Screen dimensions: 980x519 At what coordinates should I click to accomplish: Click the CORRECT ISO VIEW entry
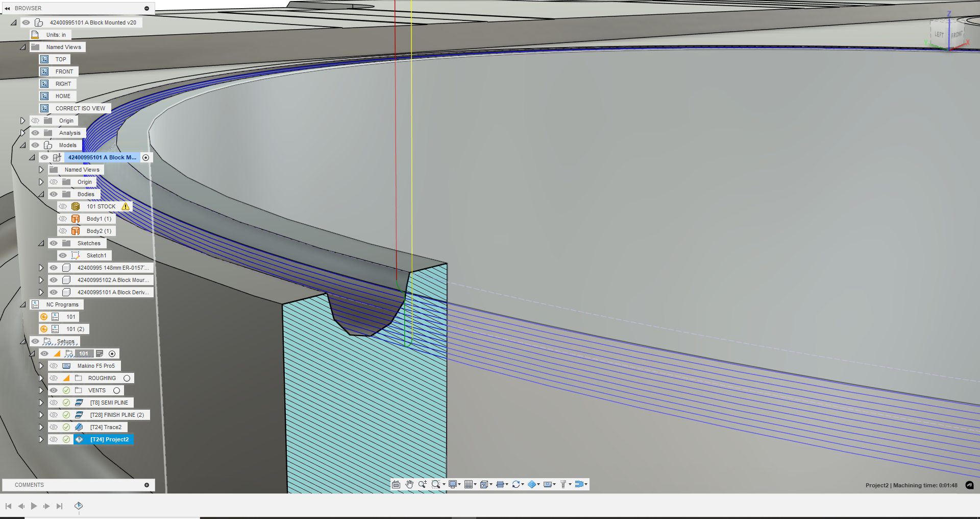(x=79, y=108)
